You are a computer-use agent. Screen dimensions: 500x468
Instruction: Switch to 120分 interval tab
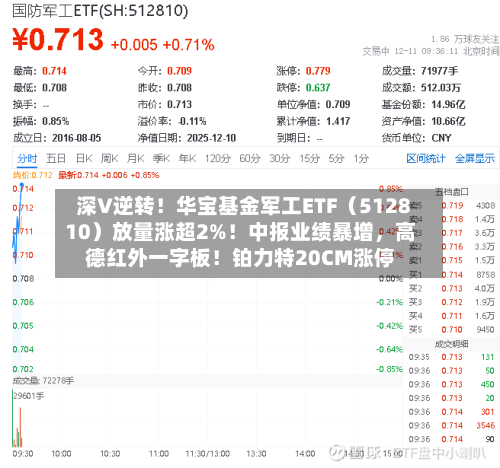[x=218, y=158]
